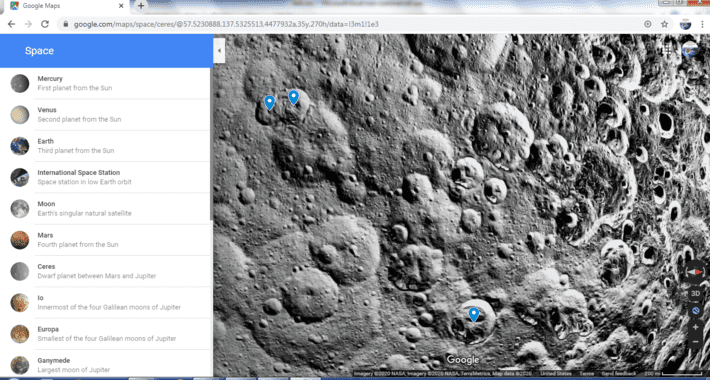The height and width of the screenshot is (380, 710).
Task: Open the Google account avatar
Action: (x=690, y=50)
